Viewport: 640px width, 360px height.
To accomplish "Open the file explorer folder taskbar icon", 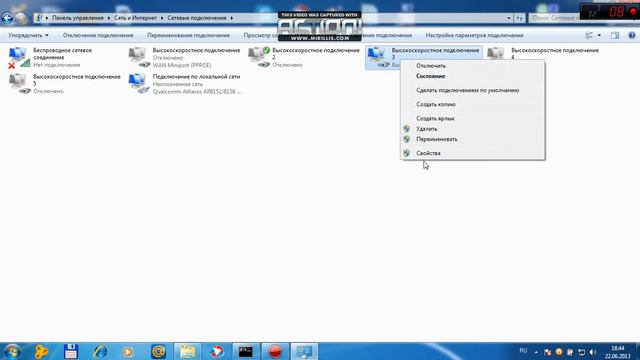I will (x=188, y=351).
